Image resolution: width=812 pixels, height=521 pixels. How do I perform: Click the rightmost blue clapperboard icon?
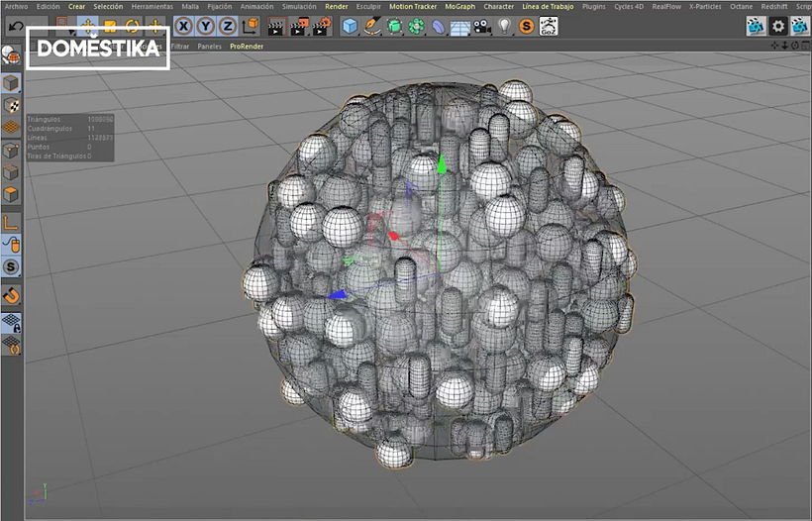tap(800, 26)
